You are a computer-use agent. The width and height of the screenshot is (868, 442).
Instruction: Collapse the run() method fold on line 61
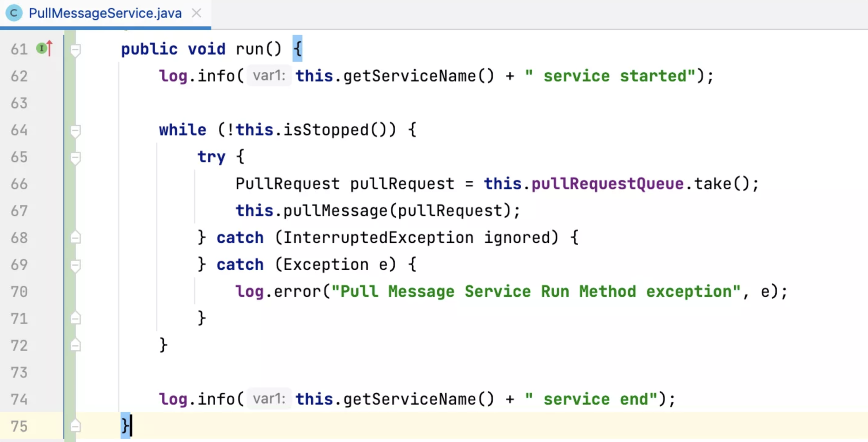[75, 50]
